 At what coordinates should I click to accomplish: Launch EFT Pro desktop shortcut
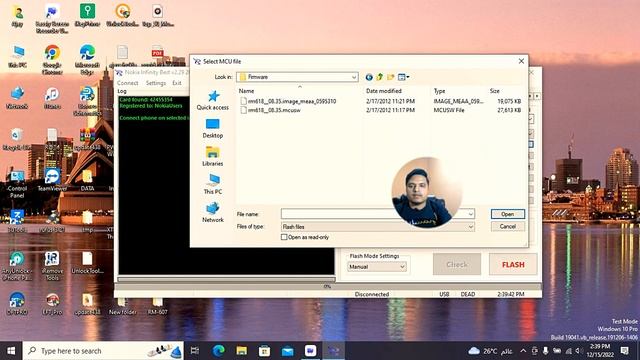(52, 304)
